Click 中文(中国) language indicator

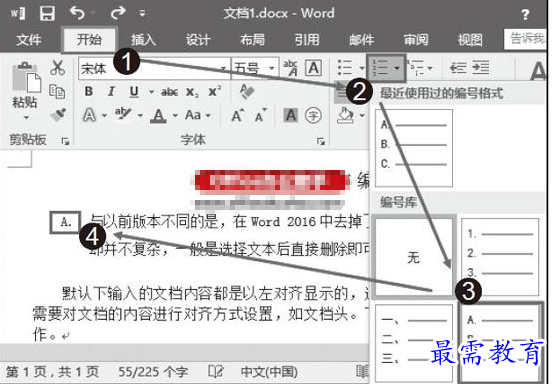pos(269,372)
